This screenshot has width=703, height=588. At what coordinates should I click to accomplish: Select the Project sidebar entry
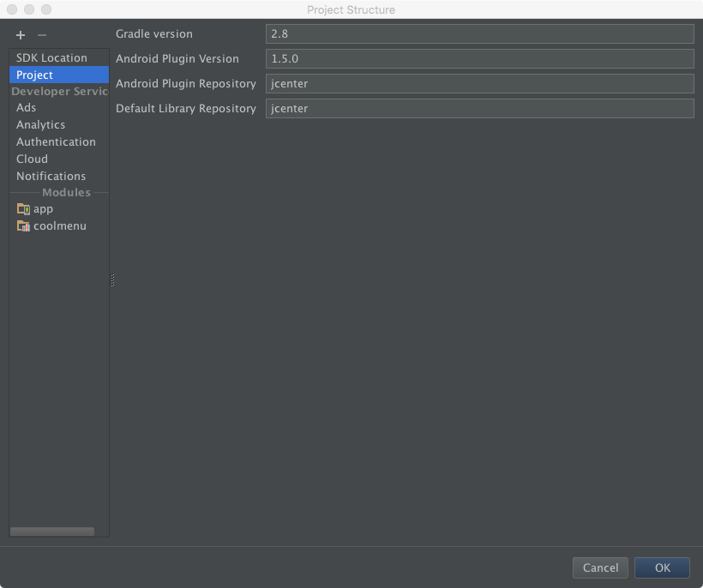point(59,75)
